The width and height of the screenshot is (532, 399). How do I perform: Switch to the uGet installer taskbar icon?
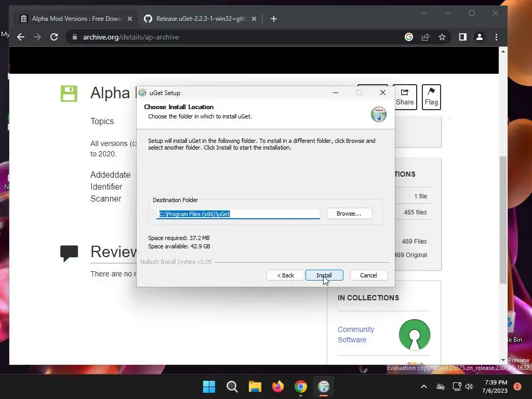tap(324, 387)
